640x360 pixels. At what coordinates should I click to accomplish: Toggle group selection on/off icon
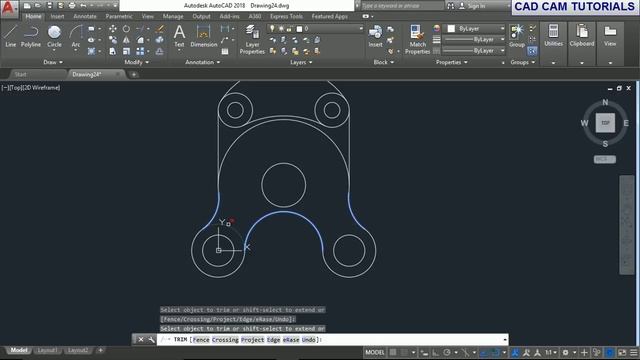[532, 51]
